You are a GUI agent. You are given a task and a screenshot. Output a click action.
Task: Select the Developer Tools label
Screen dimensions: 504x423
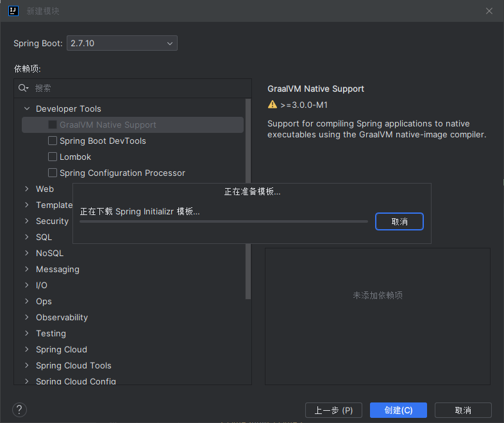(x=69, y=108)
